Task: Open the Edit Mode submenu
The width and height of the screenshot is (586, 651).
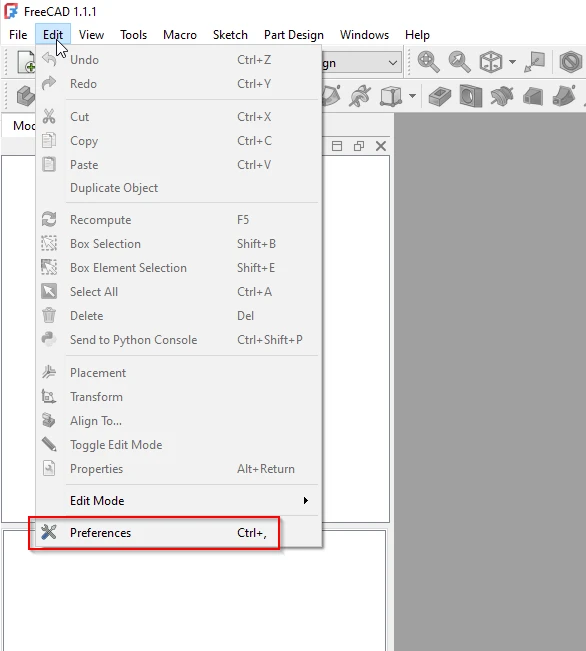Action: click(x=179, y=501)
